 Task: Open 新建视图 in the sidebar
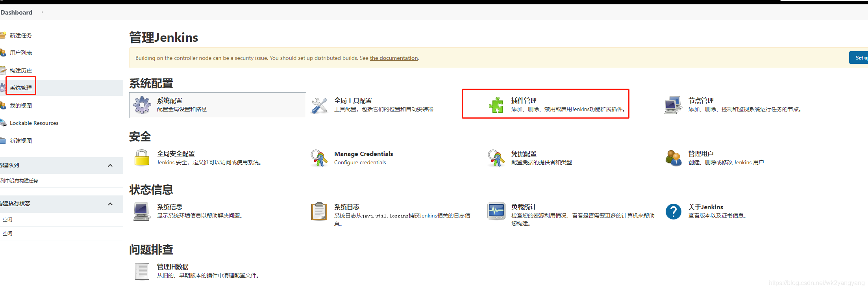pos(21,141)
